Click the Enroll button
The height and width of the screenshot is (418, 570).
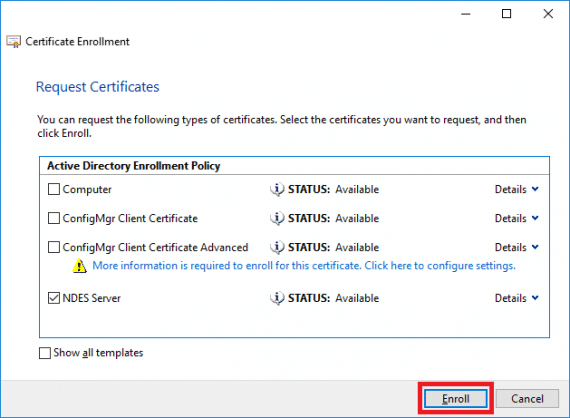456,399
